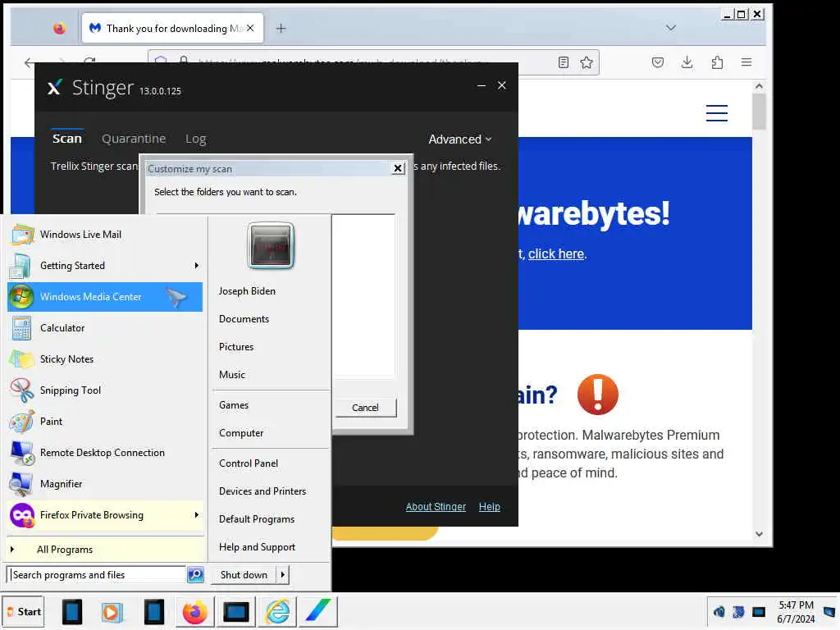Open the Help link in Stinger

(x=489, y=507)
